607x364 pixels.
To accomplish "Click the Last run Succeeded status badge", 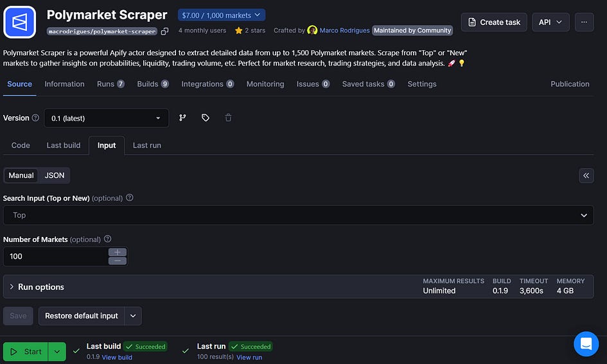I will pos(251,347).
